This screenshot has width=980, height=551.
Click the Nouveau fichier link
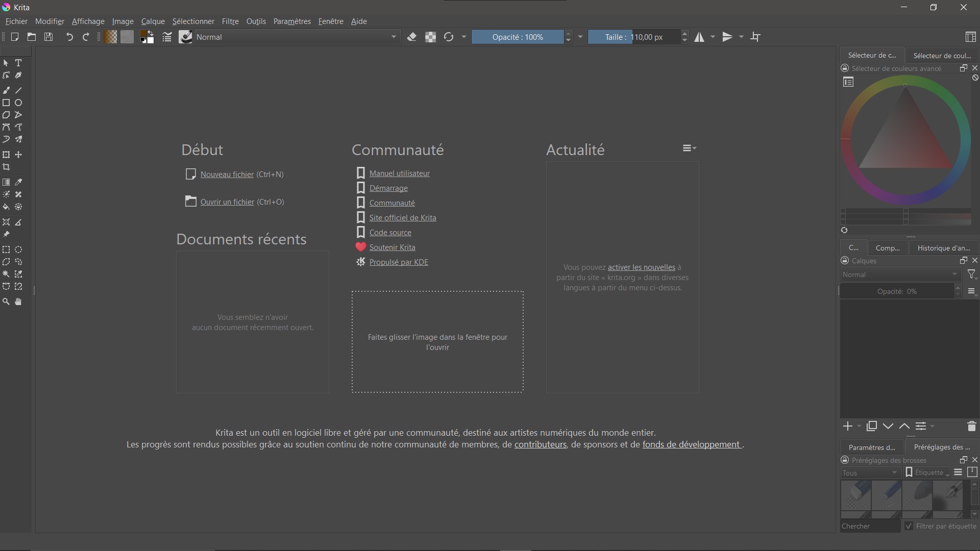coord(227,174)
